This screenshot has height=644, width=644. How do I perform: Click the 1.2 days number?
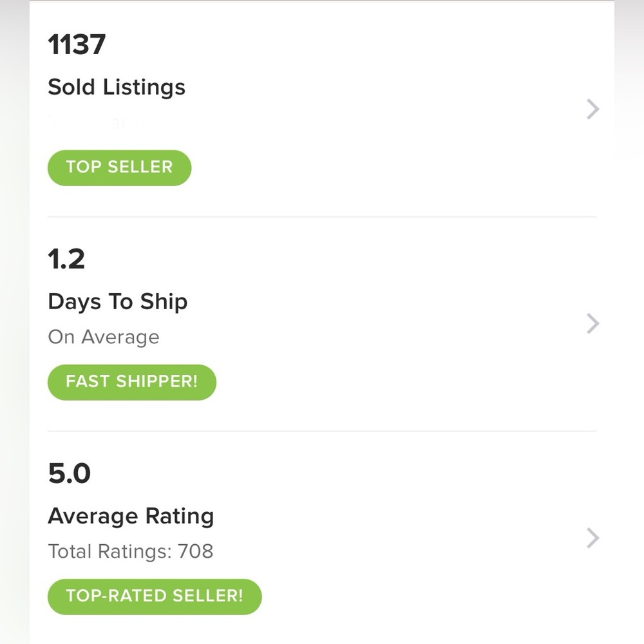[66, 259]
